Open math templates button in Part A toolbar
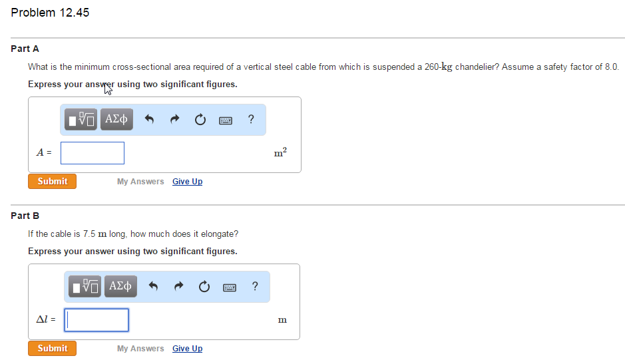 [81, 119]
